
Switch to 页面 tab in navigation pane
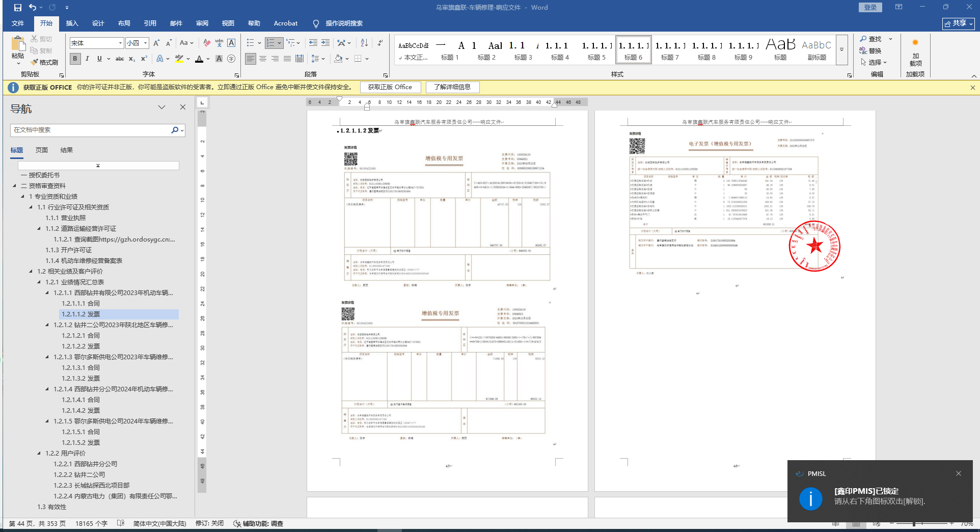pos(42,150)
